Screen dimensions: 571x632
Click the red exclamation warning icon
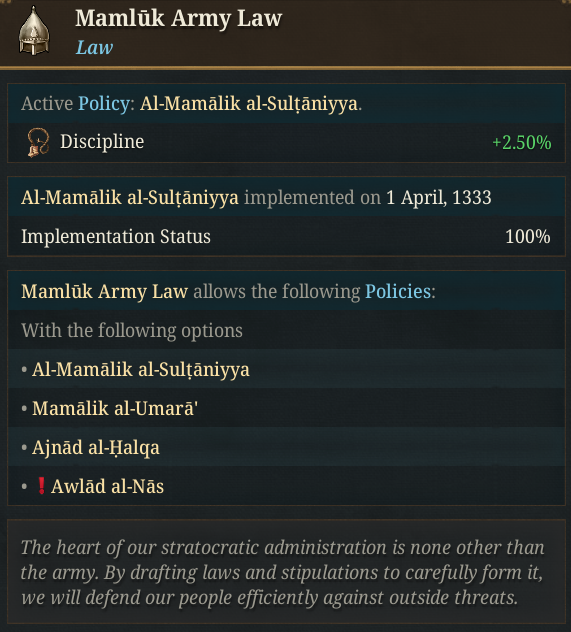click(41, 486)
